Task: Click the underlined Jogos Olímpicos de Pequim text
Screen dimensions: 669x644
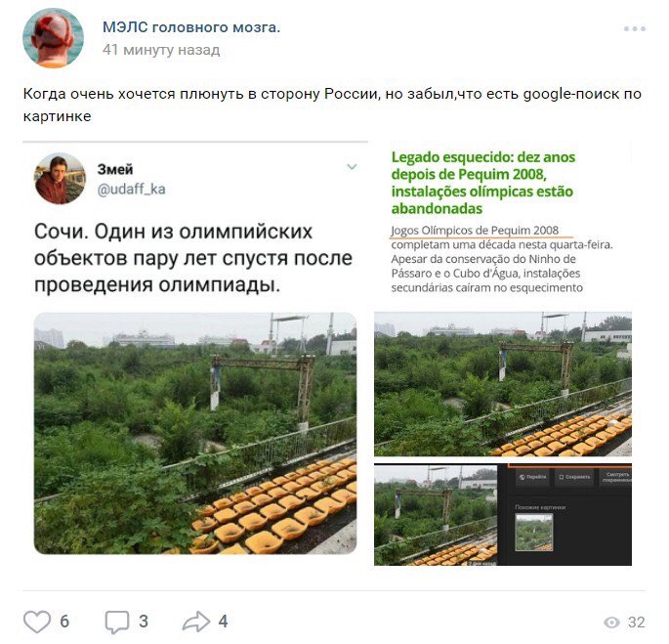Action: (475, 231)
